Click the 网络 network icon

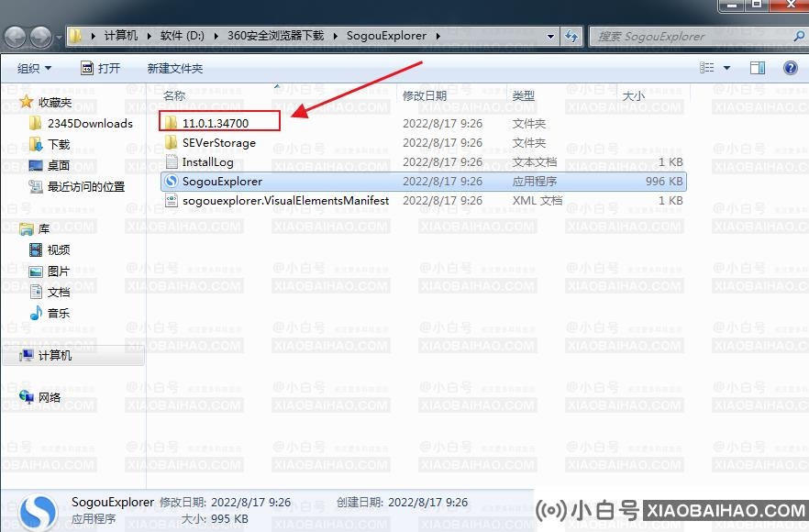[26, 397]
